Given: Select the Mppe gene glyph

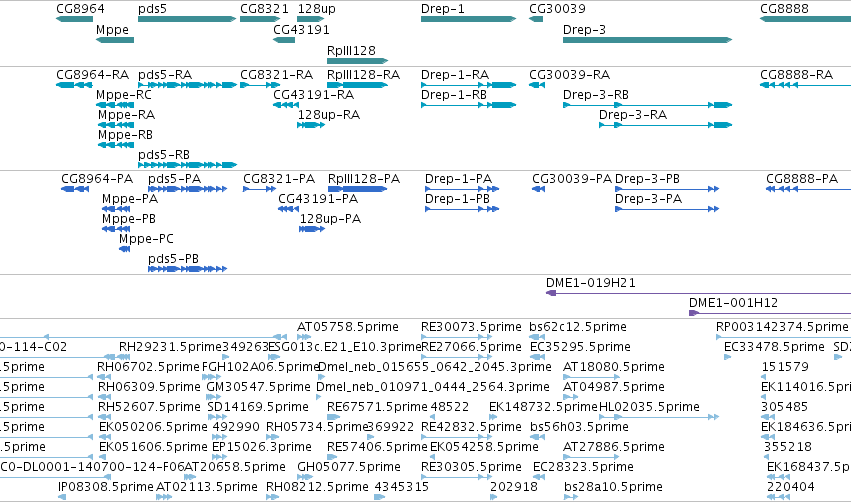Looking at the screenshot, I should pos(115,40).
